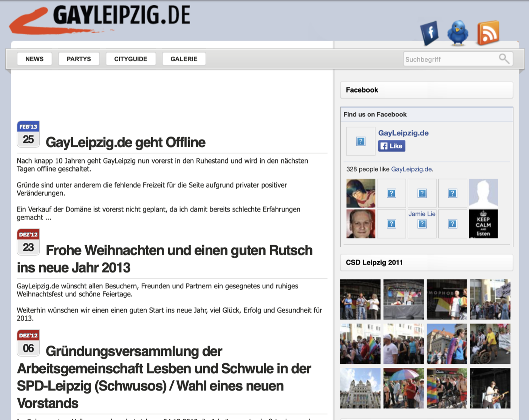Click the DEZ'12 23 date badge
529x420 pixels.
pos(28,242)
